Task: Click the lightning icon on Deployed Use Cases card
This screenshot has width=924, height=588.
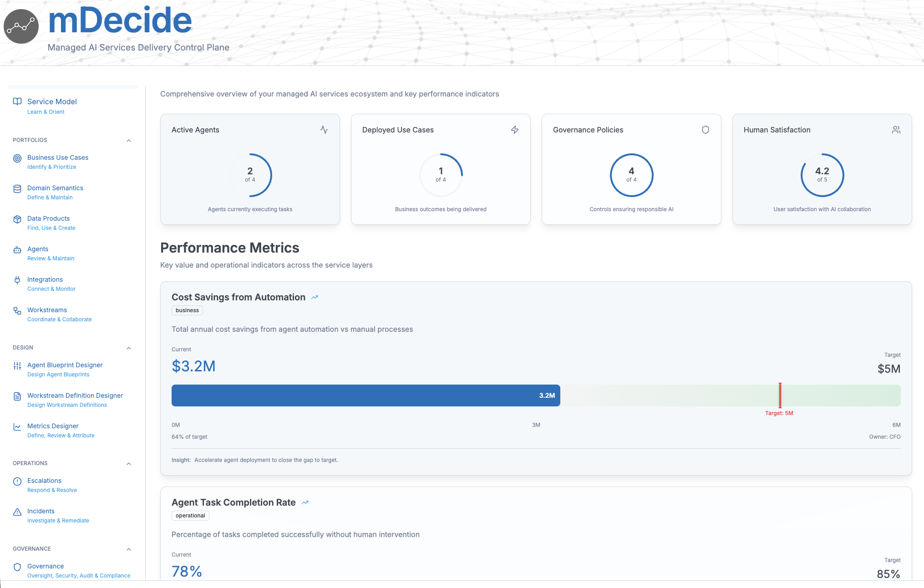Action: [515, 130]
